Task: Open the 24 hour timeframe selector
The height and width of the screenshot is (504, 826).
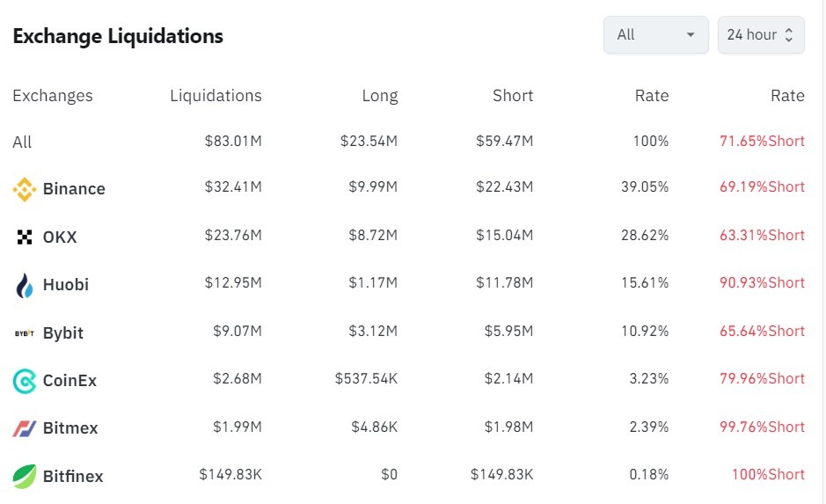Action: 752,35
